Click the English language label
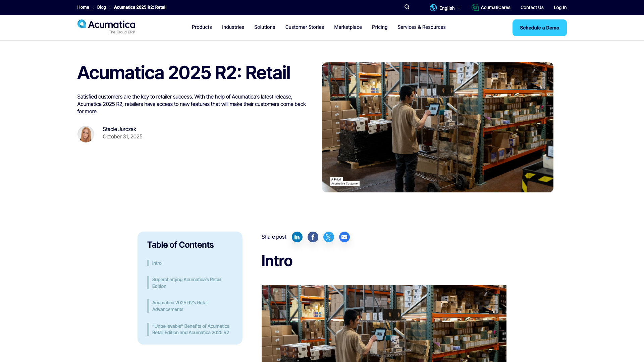644x362 pixels. pyautogui.click(x=447, y=8)
